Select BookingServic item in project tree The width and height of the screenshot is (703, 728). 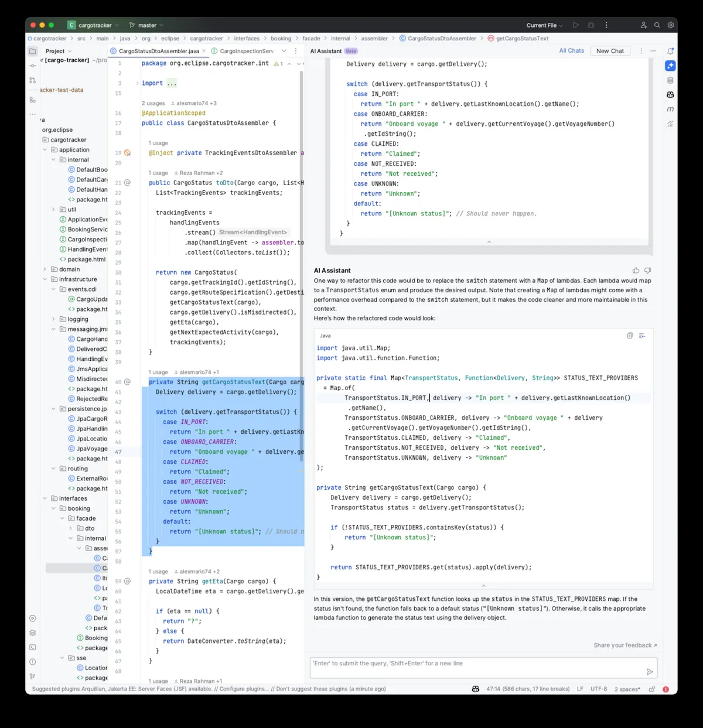(83, 230)
